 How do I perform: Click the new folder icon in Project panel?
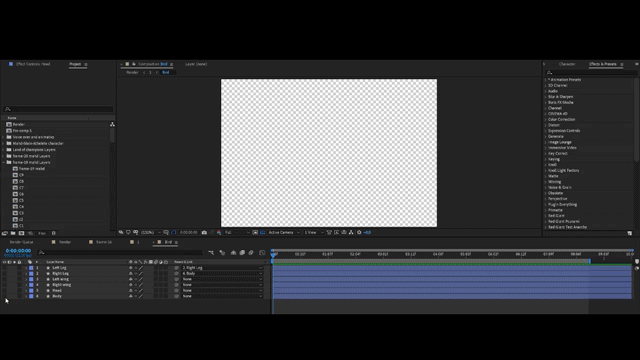(13, 233)
